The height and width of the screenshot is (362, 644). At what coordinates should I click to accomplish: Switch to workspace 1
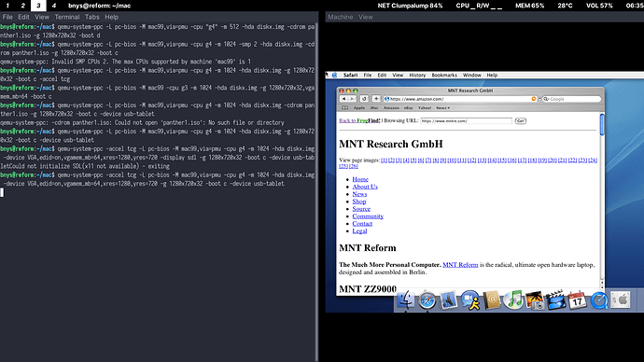(7, 6)
